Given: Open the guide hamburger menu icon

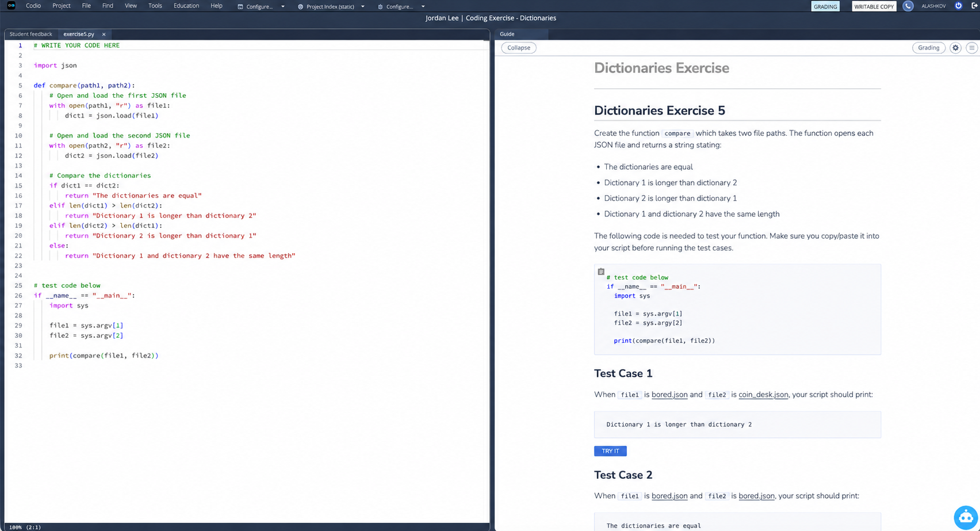Looking at the screenshot, I should click(x=971, y=48).
